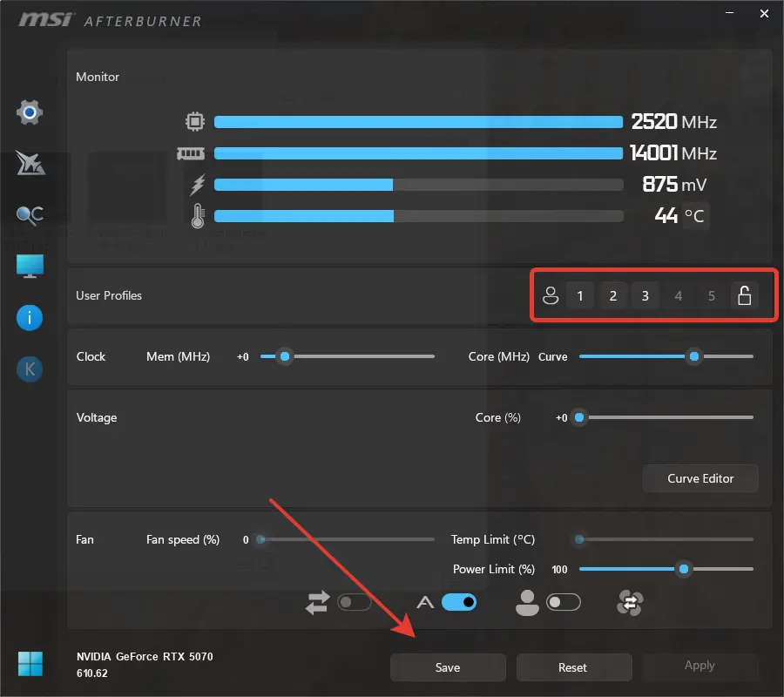Show the blue information icon panel
Viewport: 784px width, 697px height.
[x=30, y=318]
